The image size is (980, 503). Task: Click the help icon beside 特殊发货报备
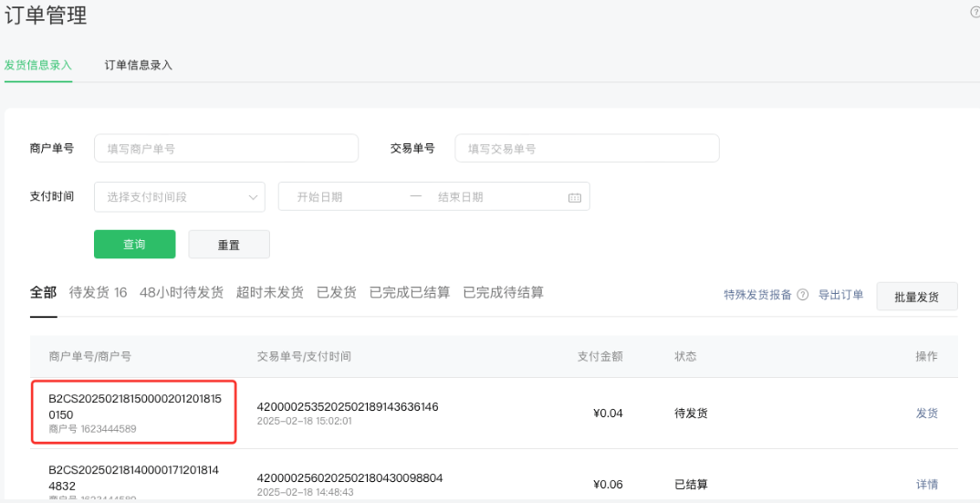803,295
